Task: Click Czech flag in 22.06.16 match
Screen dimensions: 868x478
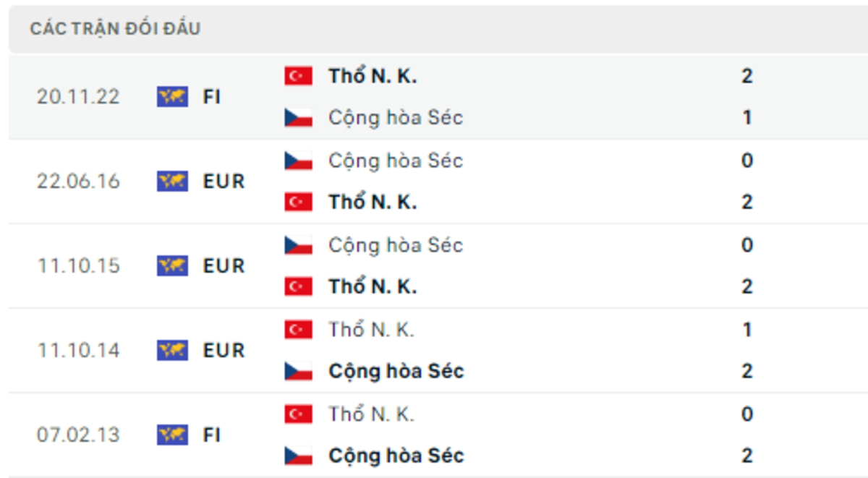Action: click(x=298, y=161)
